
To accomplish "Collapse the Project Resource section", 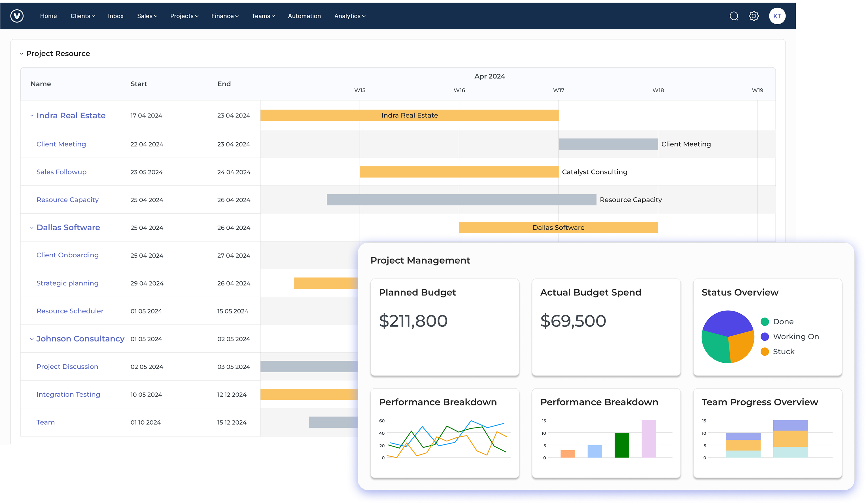I will pos(21,54).
